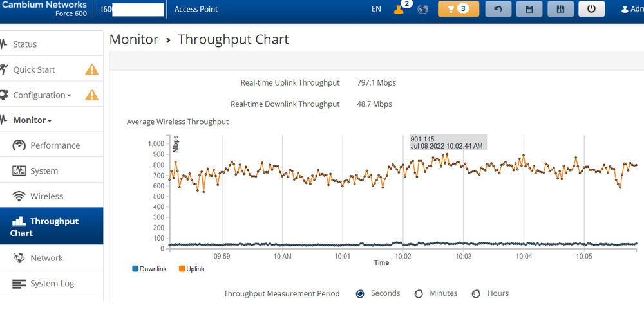
Task: Open the EN language selector
Action: (376, 9)
